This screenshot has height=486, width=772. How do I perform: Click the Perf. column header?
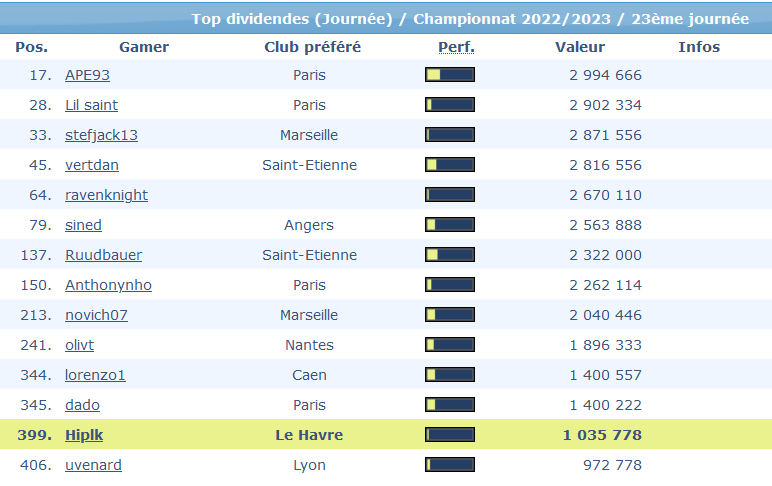click(x=456, y=47)
